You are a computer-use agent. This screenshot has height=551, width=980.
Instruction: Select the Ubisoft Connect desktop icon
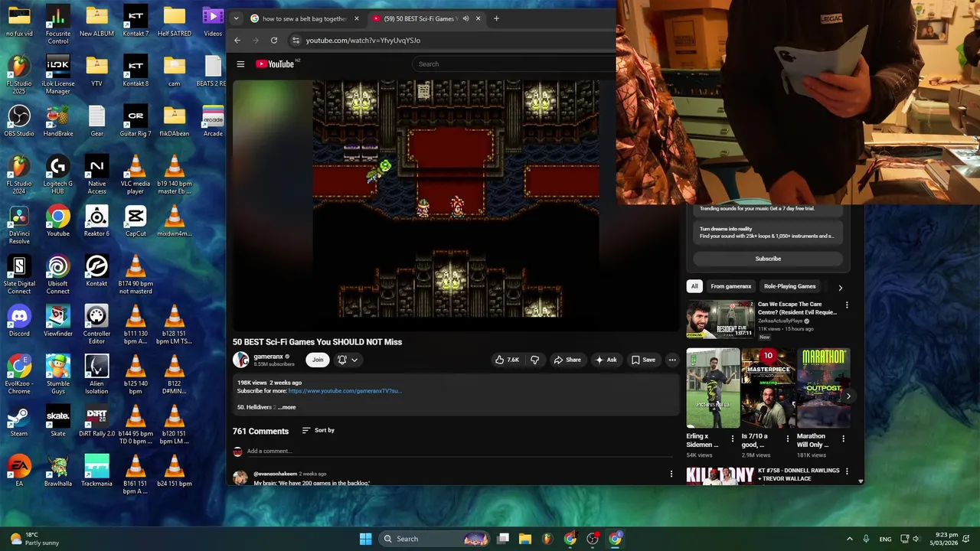[58, 275]
